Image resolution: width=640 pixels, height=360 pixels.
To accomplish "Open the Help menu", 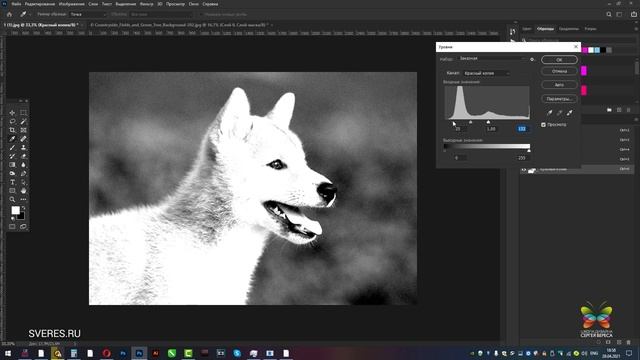I will coord(210,4).
